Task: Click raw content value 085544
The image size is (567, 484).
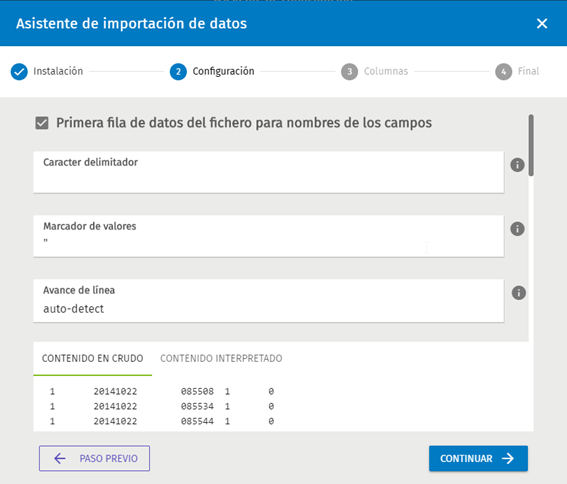Action: pos(197,421)
